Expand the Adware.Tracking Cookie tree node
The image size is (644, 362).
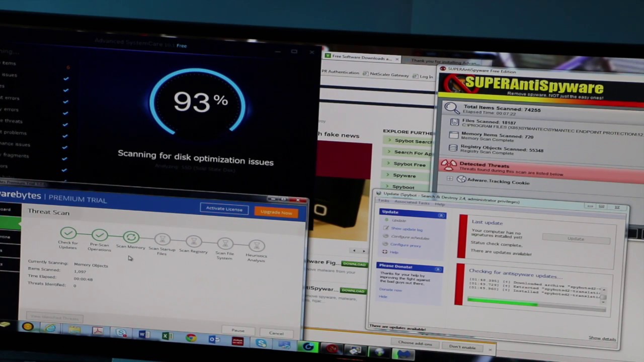449,178
